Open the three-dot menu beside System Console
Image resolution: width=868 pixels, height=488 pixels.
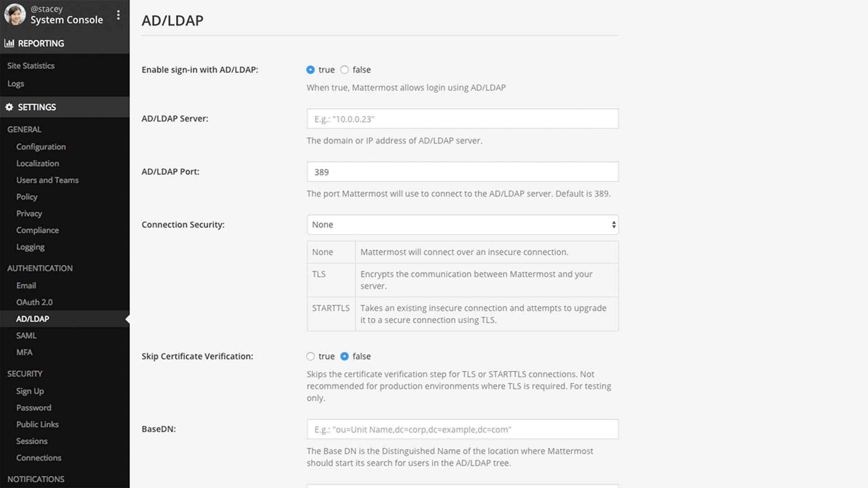(118, 15)
